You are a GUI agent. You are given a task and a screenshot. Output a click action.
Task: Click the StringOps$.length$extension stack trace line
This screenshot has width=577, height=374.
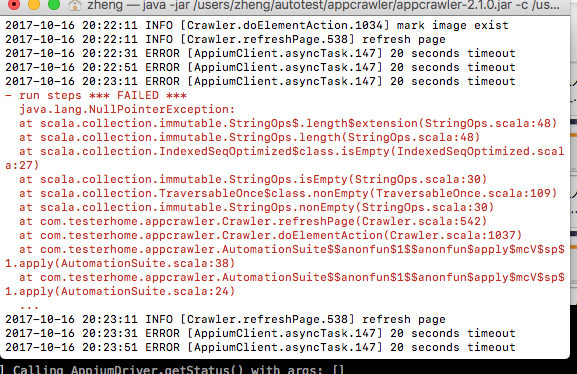point(288,123)
